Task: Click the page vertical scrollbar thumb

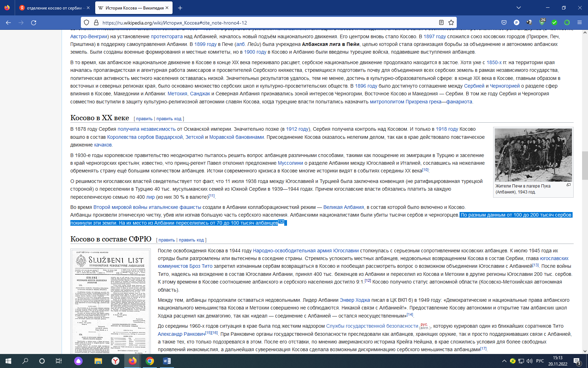Action: (584, 165)
